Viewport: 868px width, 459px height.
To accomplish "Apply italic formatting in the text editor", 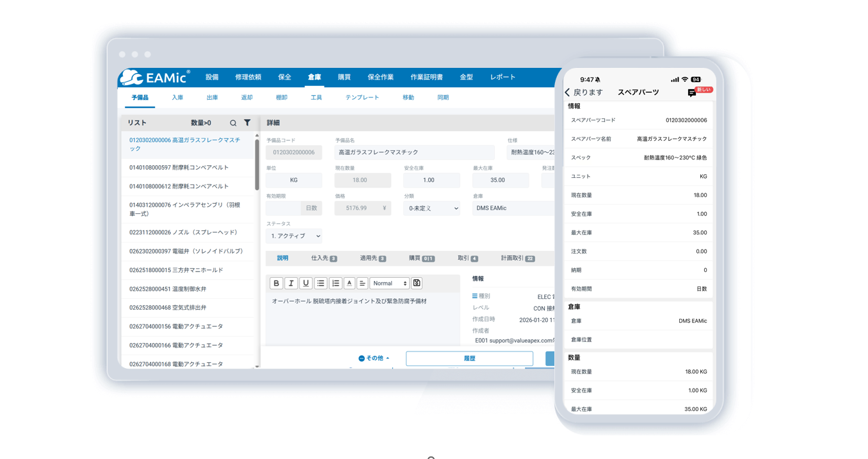I will point(292,283).
